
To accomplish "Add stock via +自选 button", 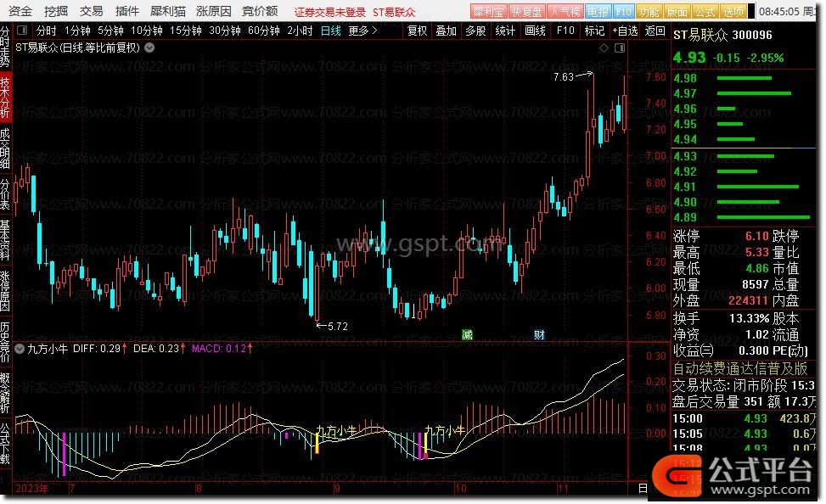I will coord(626,31).
